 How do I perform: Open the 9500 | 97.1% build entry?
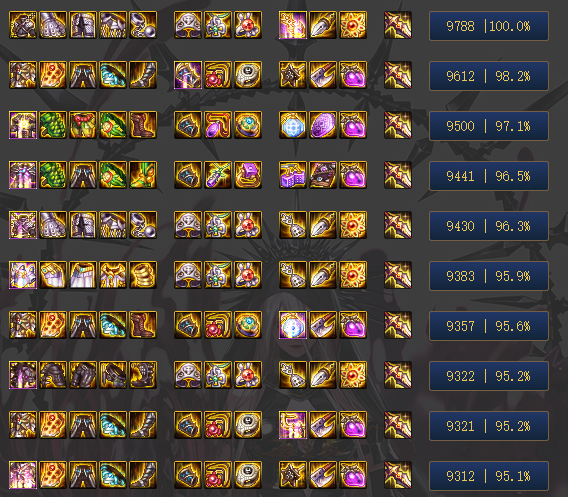point(489,126)
